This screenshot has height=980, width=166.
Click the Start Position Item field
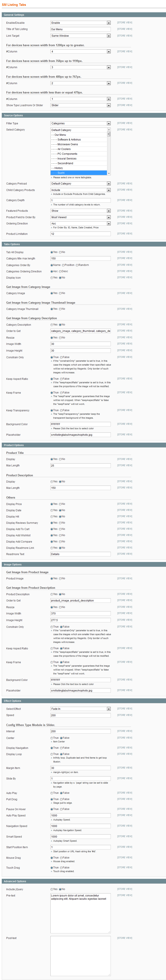pos(81,847)
